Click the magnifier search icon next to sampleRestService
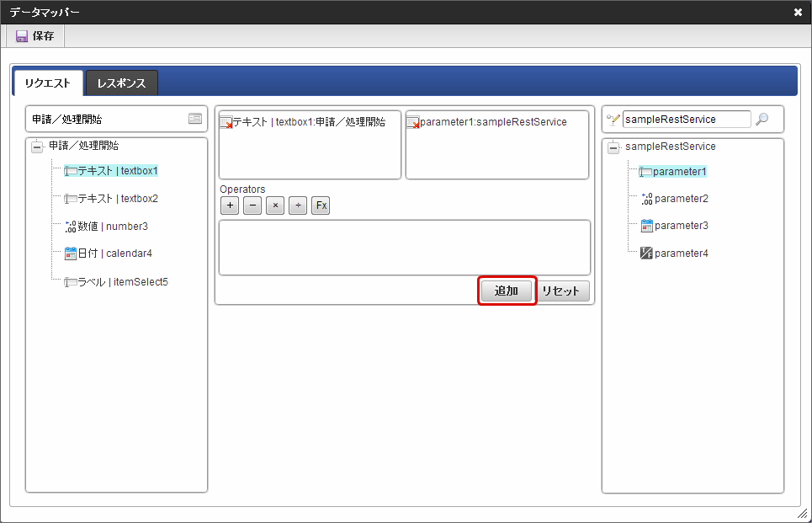The height and width of the screenshot is (523, 812). click(x=762, y=120)
